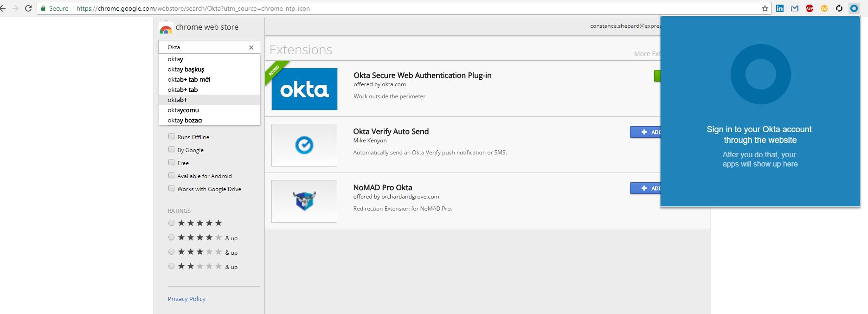This screenshot has width=868, height=314.
Task: Check the By Google filter
Action: [171, 149]
